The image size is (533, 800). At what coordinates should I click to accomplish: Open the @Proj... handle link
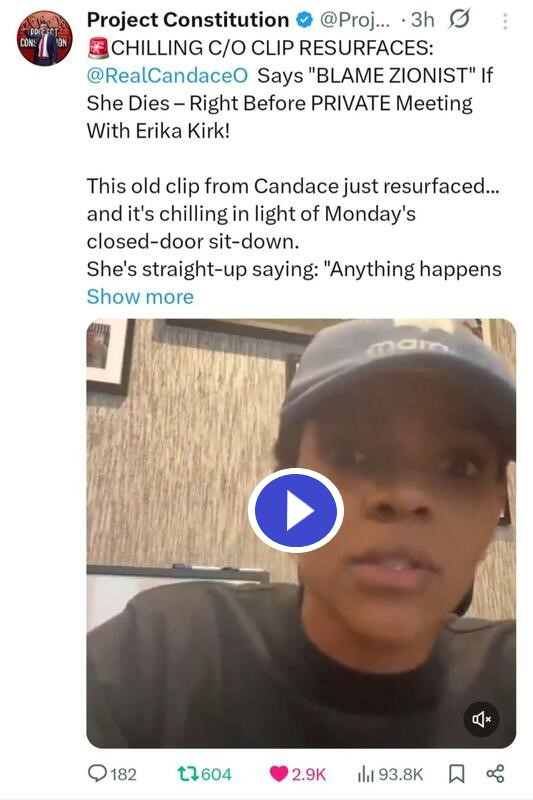coord(355,20)
